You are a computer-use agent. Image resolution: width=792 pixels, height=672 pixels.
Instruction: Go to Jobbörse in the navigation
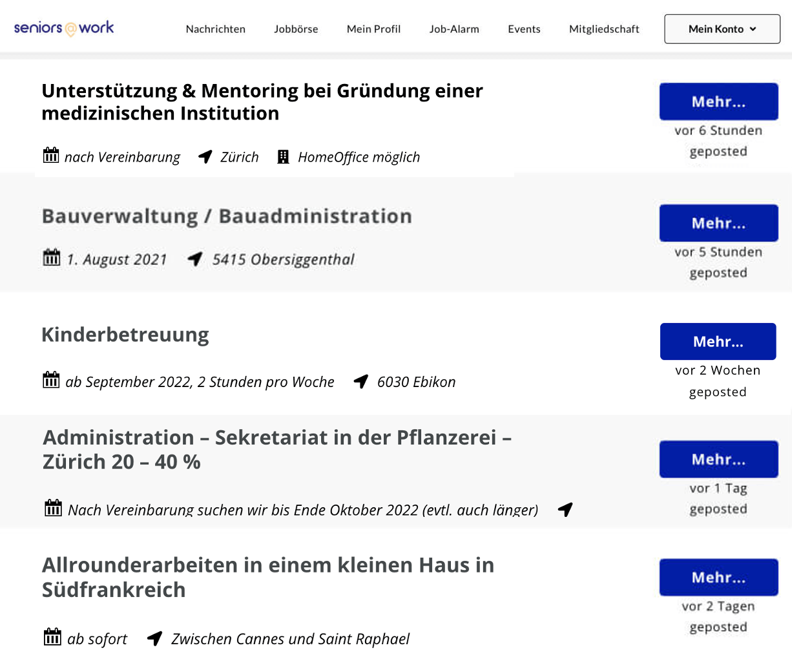tap(296, 29)
